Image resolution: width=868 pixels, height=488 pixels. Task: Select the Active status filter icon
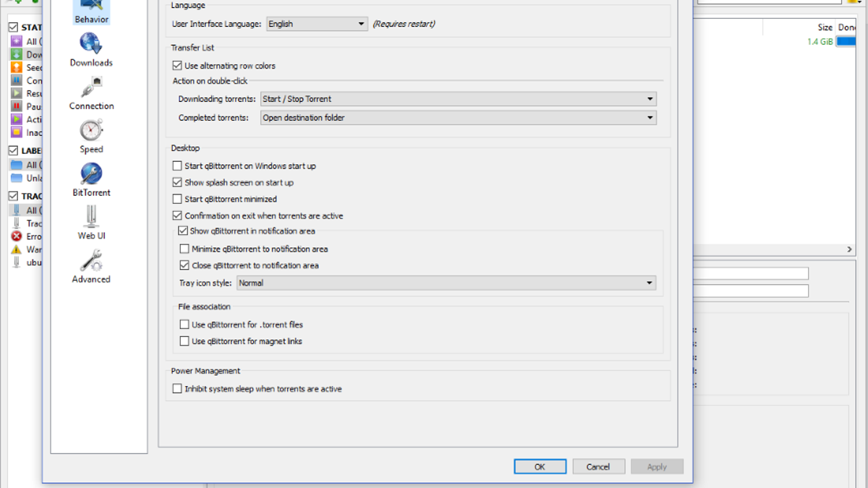coord(16,119)
